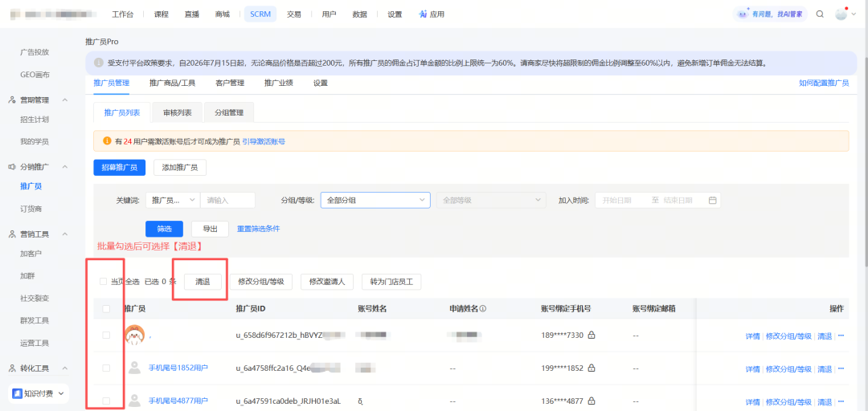Switch to the 分组管理 tab
The width and height of the screenshot is (868, 411).
[229, 112]
